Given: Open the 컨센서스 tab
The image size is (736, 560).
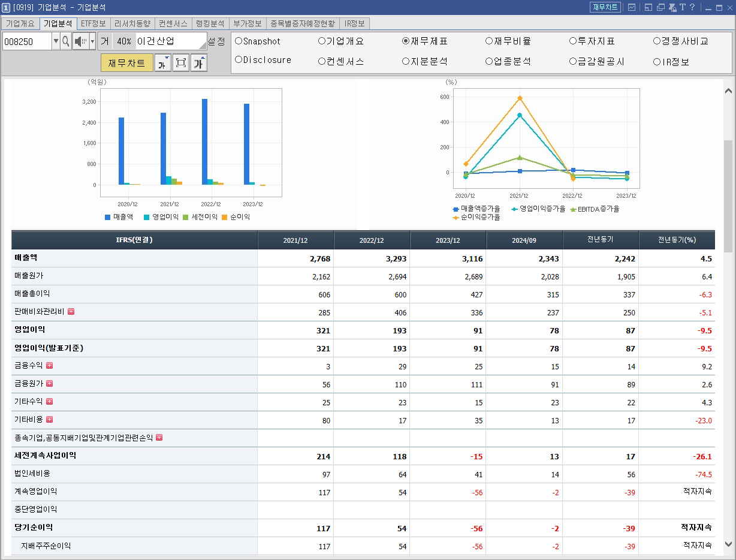Looking at the screenshot, I should point(173,24).
